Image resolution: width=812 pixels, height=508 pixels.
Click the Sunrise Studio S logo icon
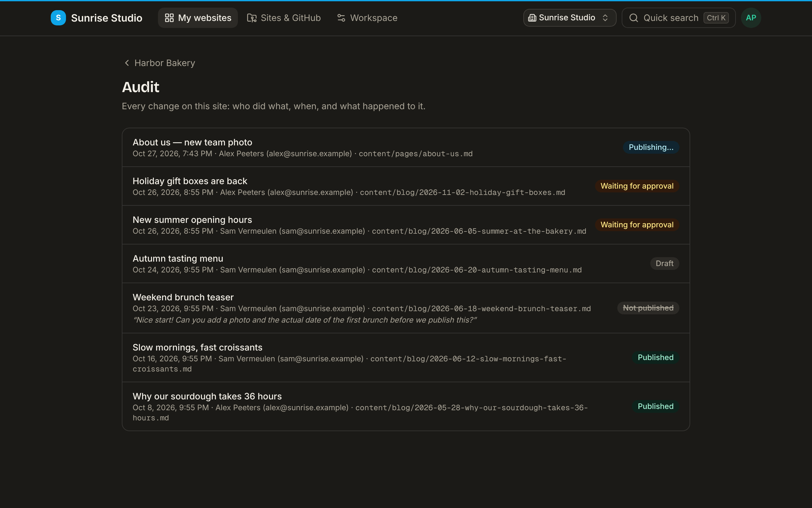pos(58,18)
